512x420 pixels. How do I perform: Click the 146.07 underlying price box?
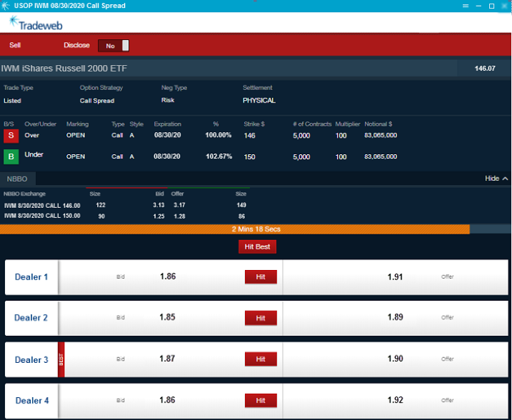[x=484, y=69]
